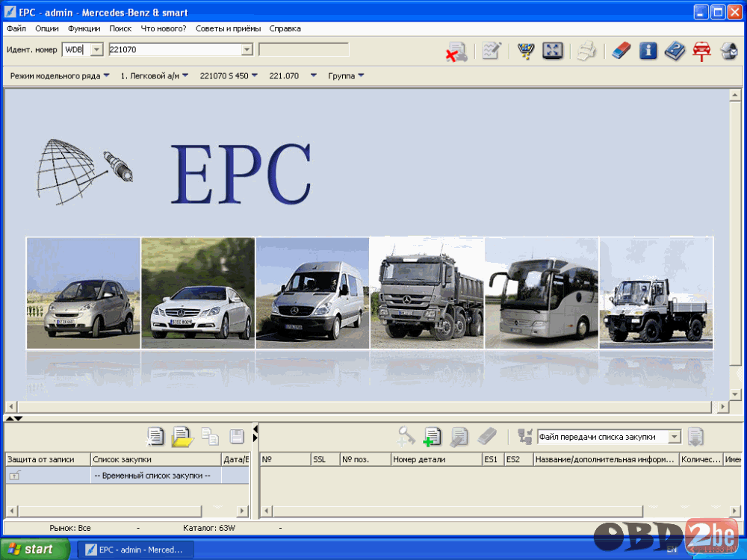Click the copy shopping list icon
Image resolution: width=747 pixels, height=560 pixels.
point(210,436)
